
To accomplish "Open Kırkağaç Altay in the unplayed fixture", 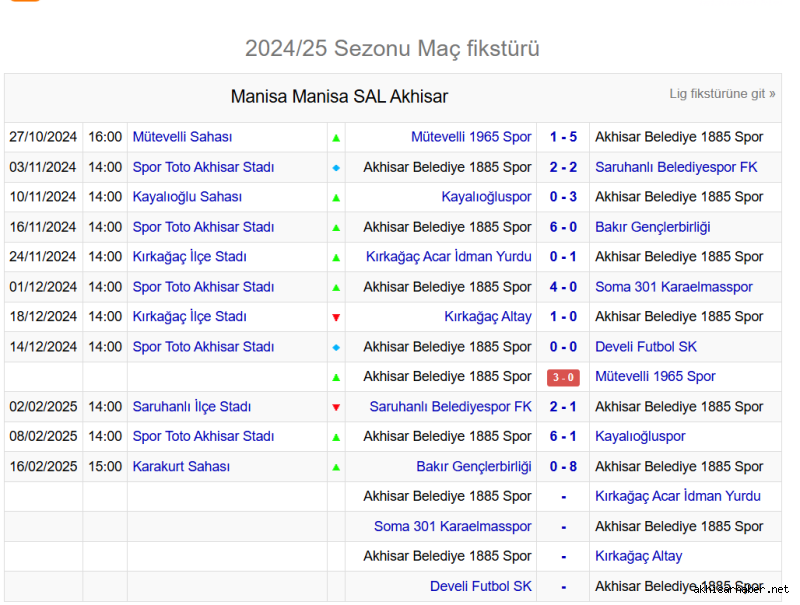I will [638, 556].
